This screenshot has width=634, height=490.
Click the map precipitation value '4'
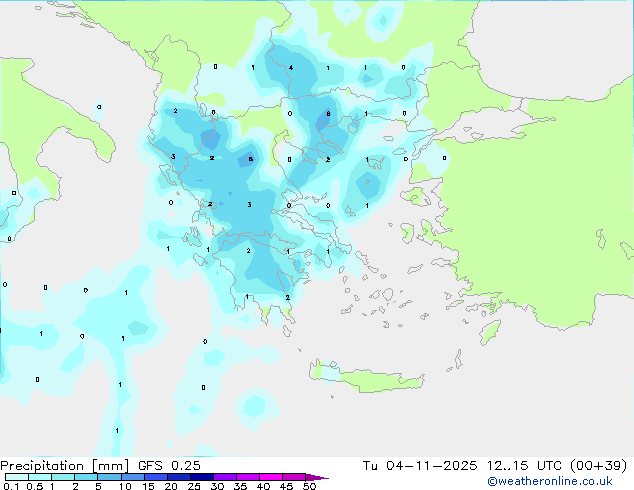291,68
